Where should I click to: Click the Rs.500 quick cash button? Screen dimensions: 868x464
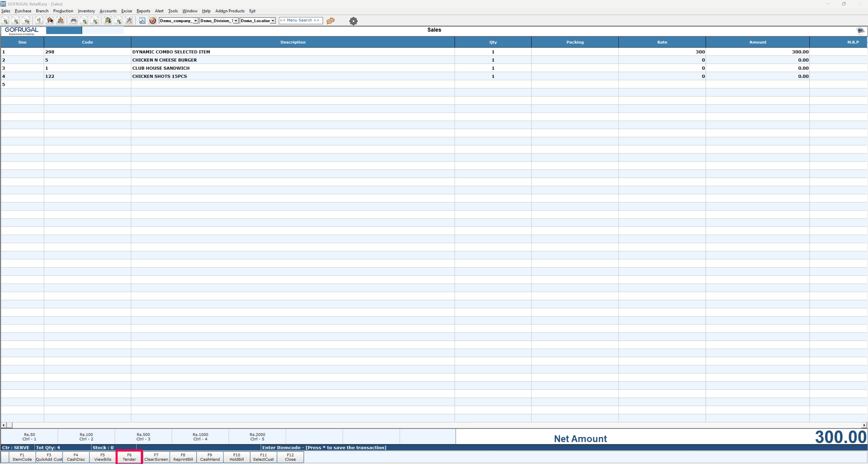(143, 437)
